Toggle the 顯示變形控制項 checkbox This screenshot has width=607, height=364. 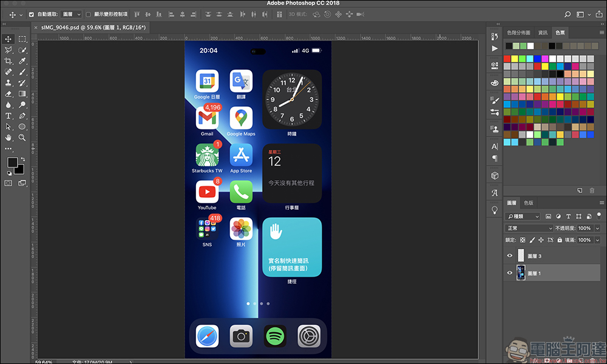pyautogui.click(x=88, y=15)
